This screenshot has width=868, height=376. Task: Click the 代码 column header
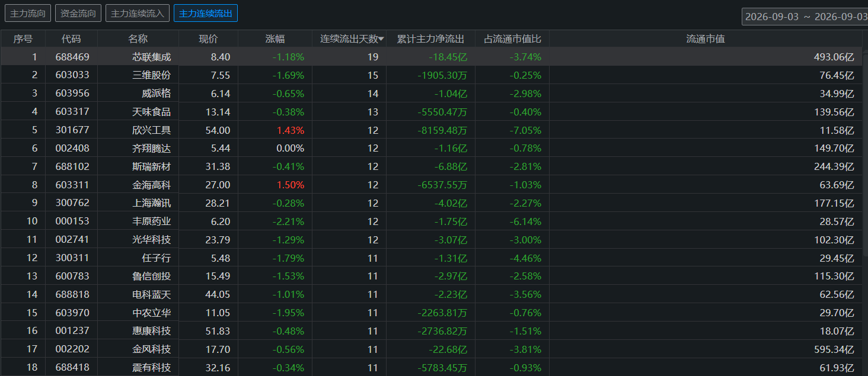pyautogui.click(x=71, y=39)
